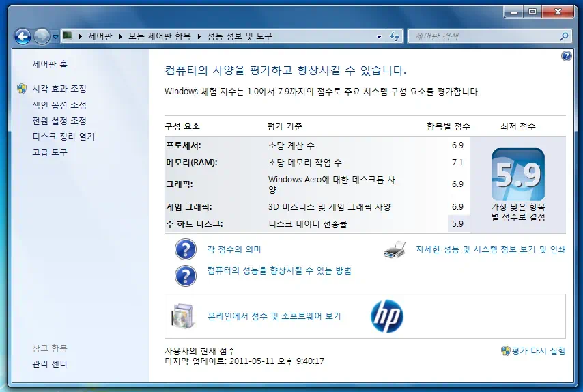Image resolution: width=583 pixels, height=392 pixels.
Task: Click the 초당 계산 수 description
Action: click(x=291, y=145)
